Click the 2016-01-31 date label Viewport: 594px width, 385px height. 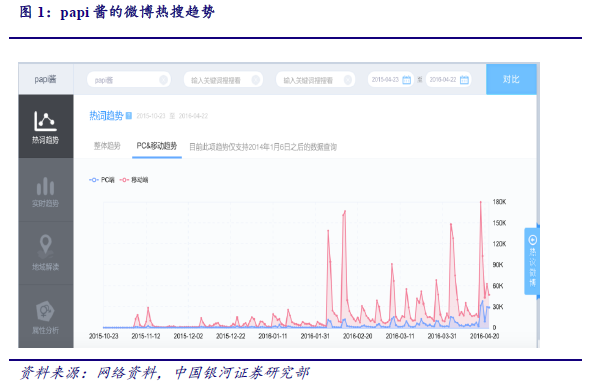[315, 336]
